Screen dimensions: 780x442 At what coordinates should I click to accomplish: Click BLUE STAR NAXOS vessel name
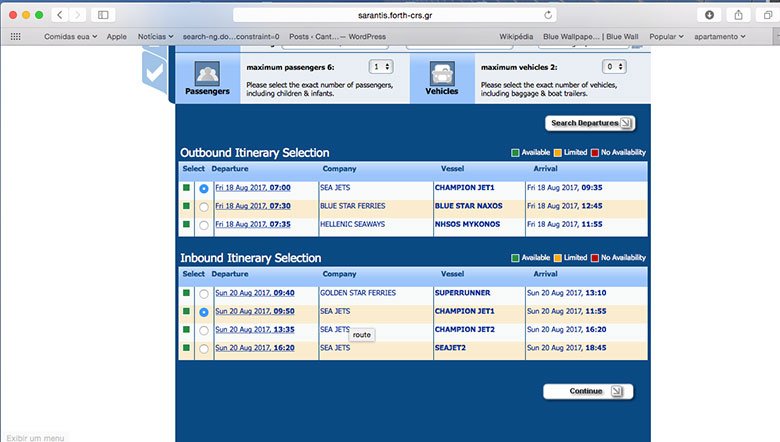(469, 206)
